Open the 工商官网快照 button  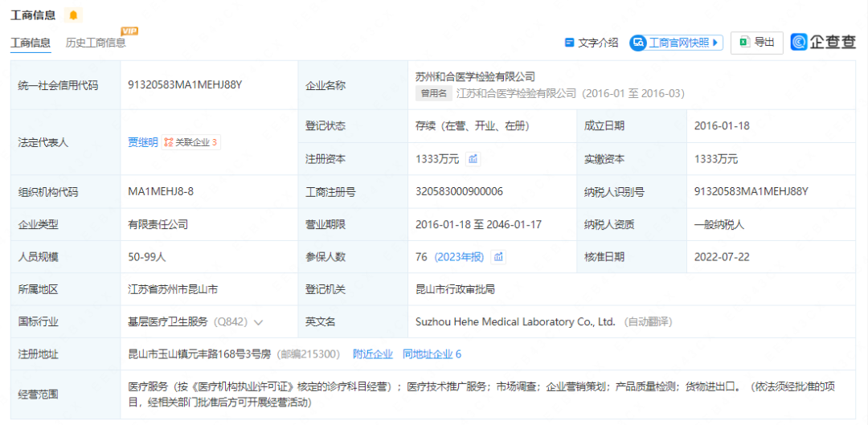677,43
